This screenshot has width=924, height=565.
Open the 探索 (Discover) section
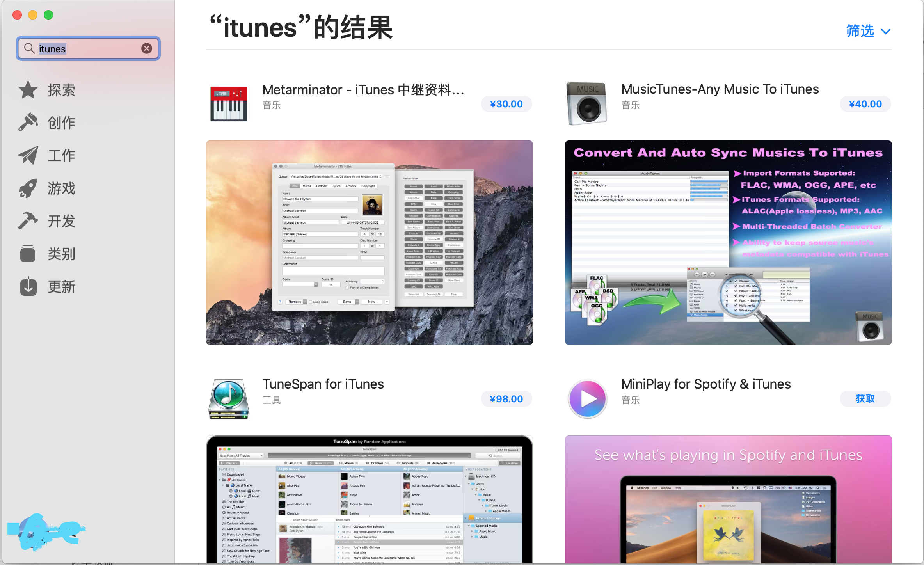pos(61,90)
